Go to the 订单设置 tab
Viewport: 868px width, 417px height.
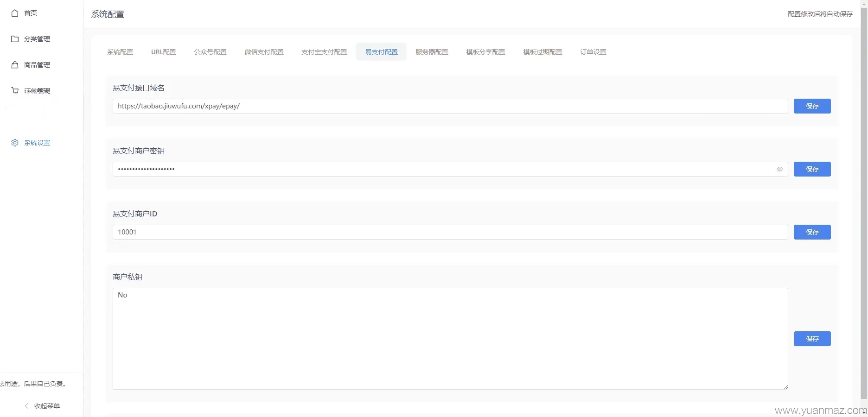point(594,52)
